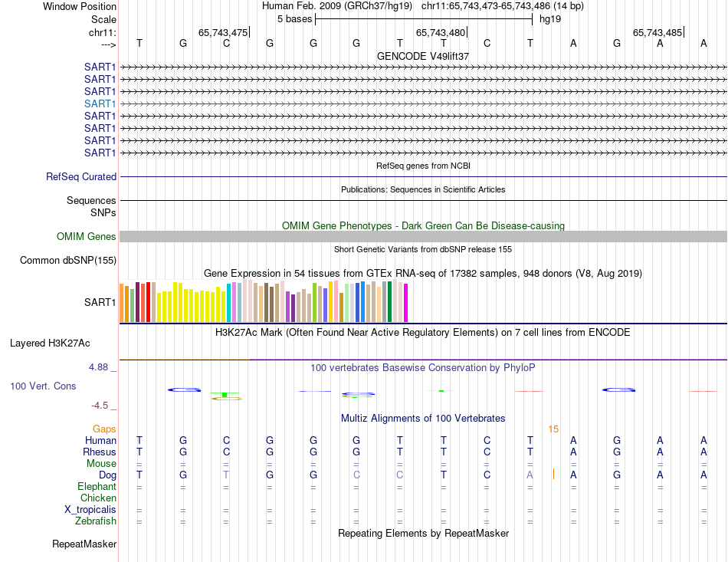Screen dimensions: 728x562
Task: Click the Zebrafish species label
Action: (96, 521)
